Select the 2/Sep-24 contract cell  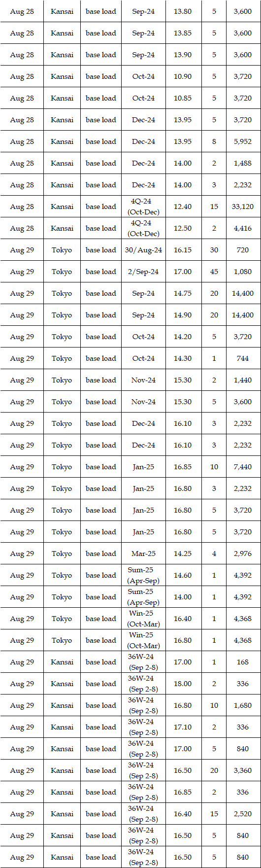click(143, 272)
